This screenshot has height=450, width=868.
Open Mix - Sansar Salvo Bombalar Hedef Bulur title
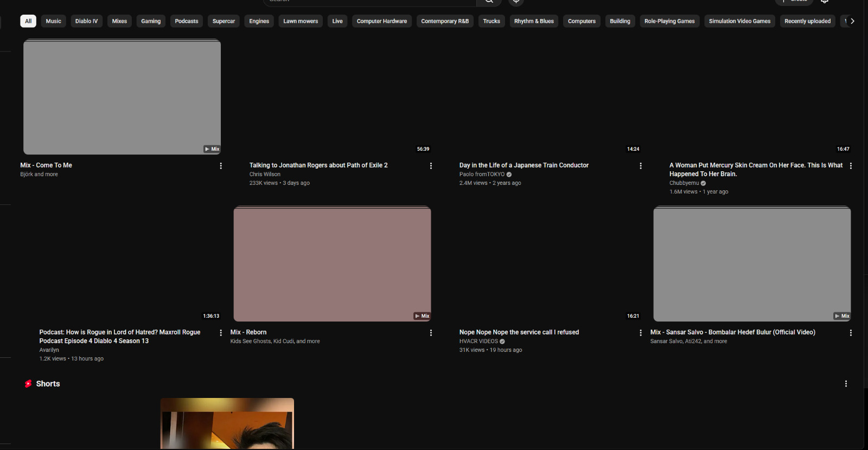click(x=733, y=332)
